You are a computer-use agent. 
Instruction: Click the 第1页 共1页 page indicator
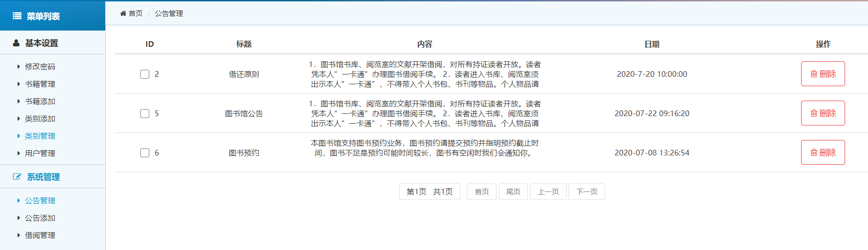point(430,191)
